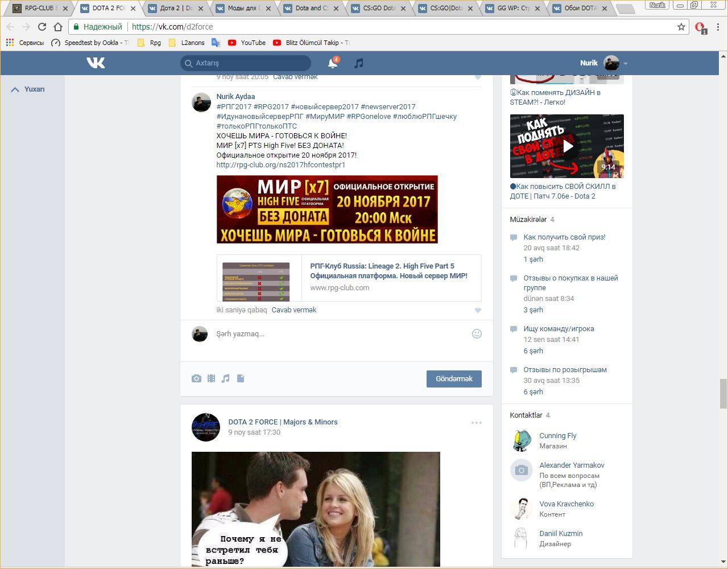Switch to the RPG-CLUB tab
Image resolution: width=728 pixels, height=569 pixels.
(x=41, y=8)
